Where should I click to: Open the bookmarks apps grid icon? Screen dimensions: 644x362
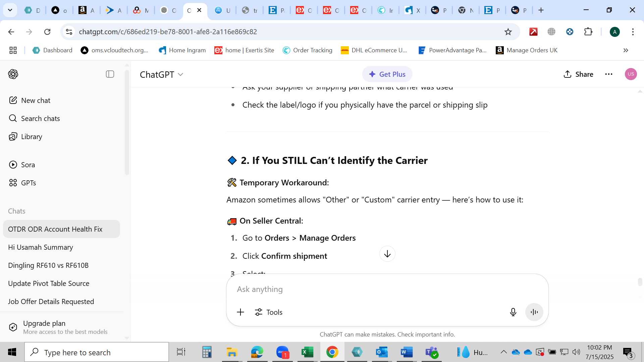tap(13, 50)
